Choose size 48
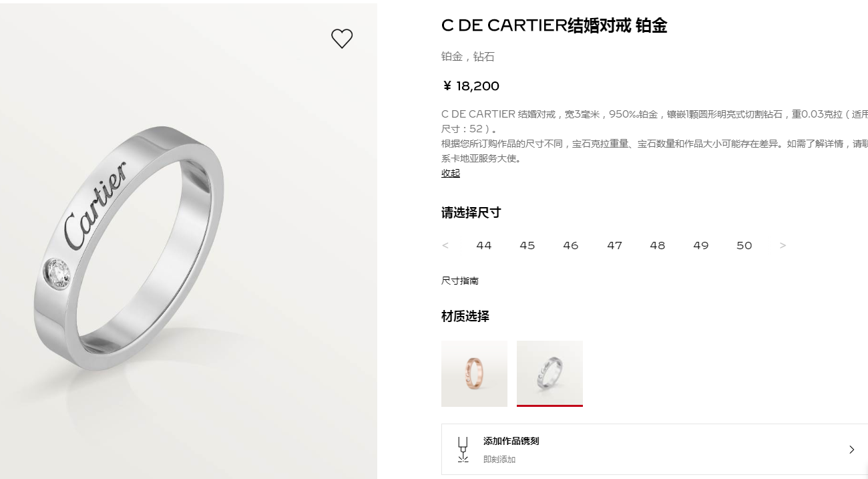This screenshot has width=868, height=479. [658, 245]
